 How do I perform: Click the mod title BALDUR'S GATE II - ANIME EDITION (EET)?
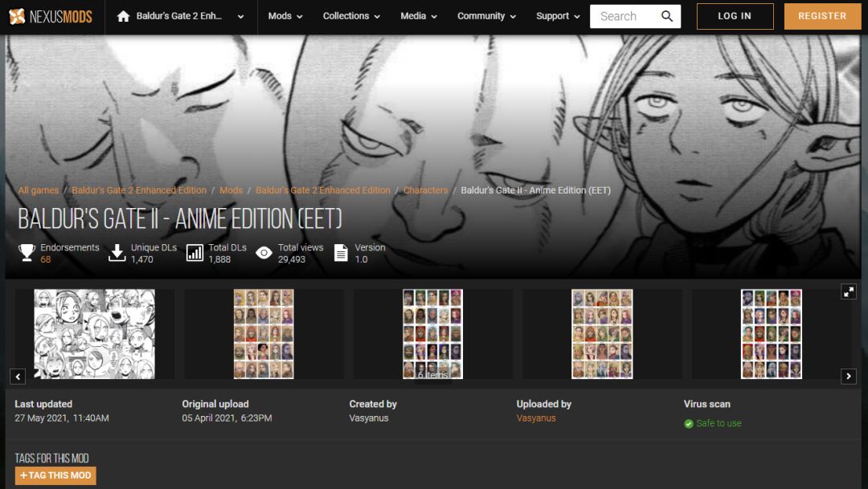tap(180, 218)
